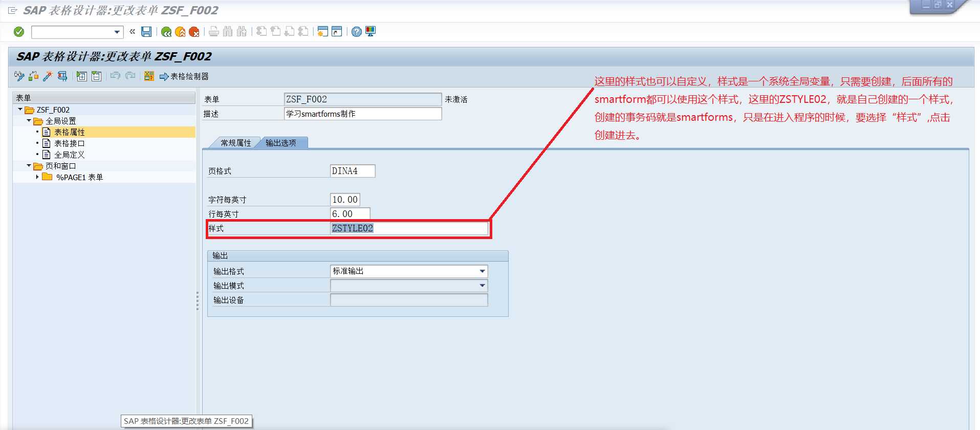Viewport: 980px width, 430px height.
Task: Click the 输出 group box title
Action: pos(220,255)
